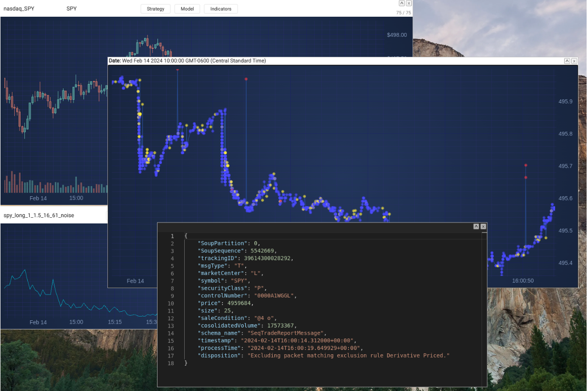The height and width of the screenshot is (391, 588).
Task: Select line number 14 in JSON gutter
Action: click(171, 333)
